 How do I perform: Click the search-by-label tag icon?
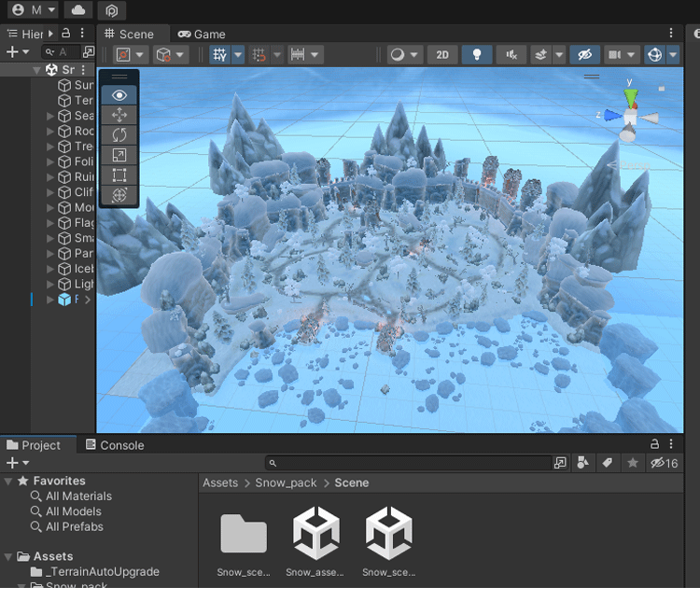607,463
